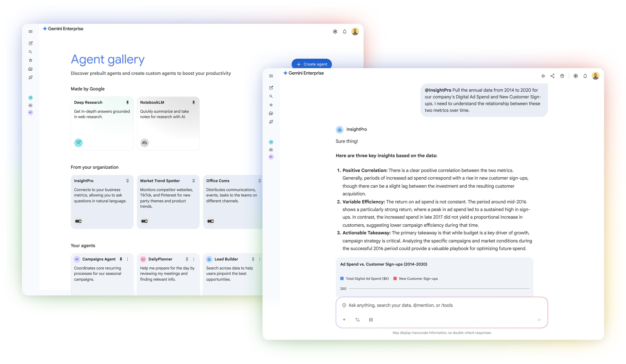Open the Deep Research agent icon in sidebar
Image resolution: width=626 pixels, height=364 pixels.
pyautogui.click(x=271, y=142)
